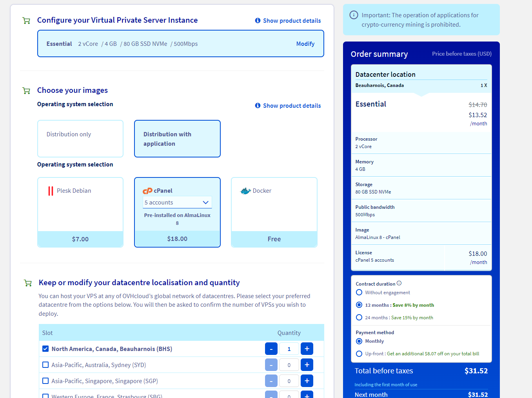This screenshot has width=532, height=398.
Task: Click the Singapore quantity input field
Action: [x=289, y=381]
